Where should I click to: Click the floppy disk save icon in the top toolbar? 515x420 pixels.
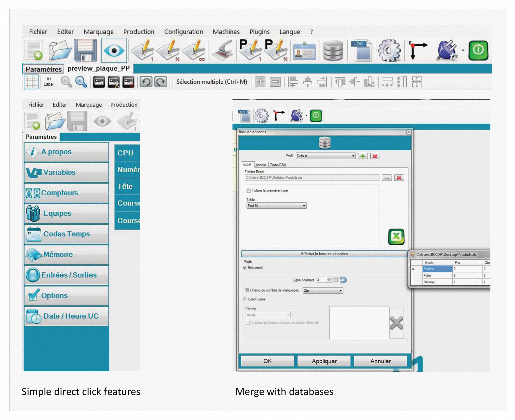pos(85,50)
